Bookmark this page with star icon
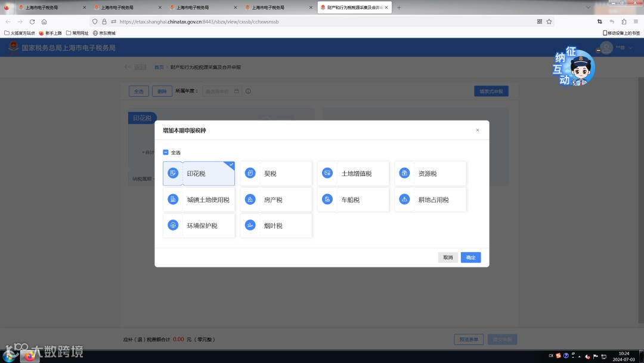Screen dimensions: 644x363 pyautogui.click(x=549, y=21)
